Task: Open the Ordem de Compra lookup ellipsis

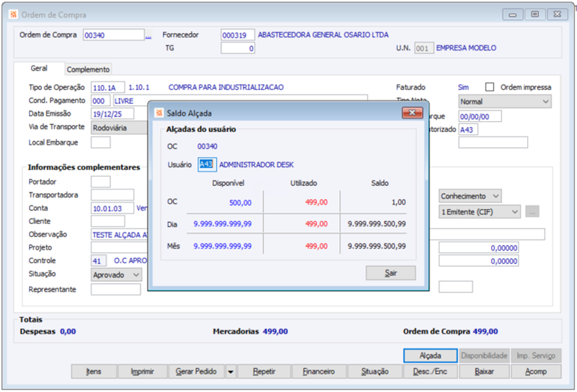Action: tap(149, 36)
